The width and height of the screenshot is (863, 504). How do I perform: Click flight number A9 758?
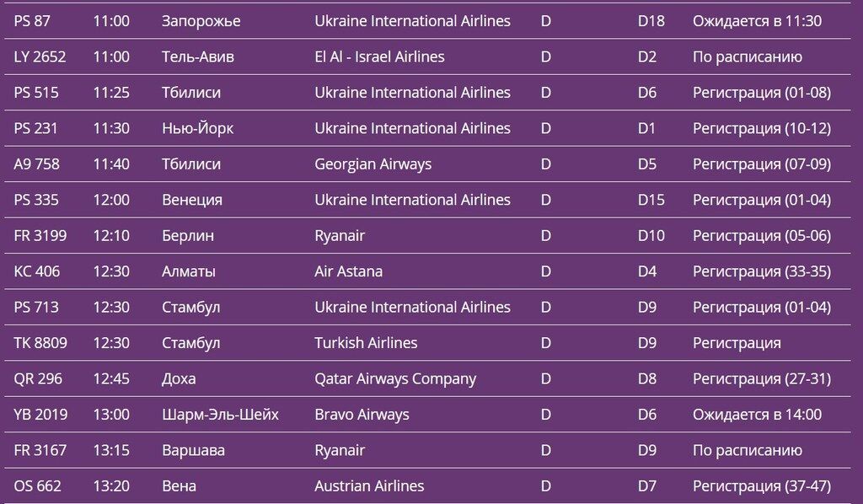pos(37,164)
